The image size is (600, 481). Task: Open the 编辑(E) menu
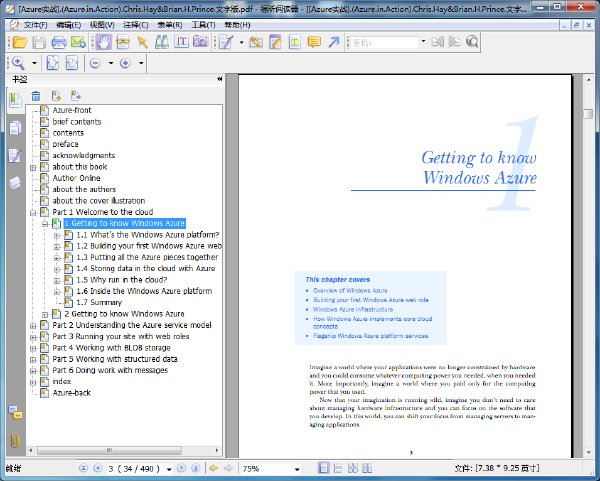coord(68,25)
